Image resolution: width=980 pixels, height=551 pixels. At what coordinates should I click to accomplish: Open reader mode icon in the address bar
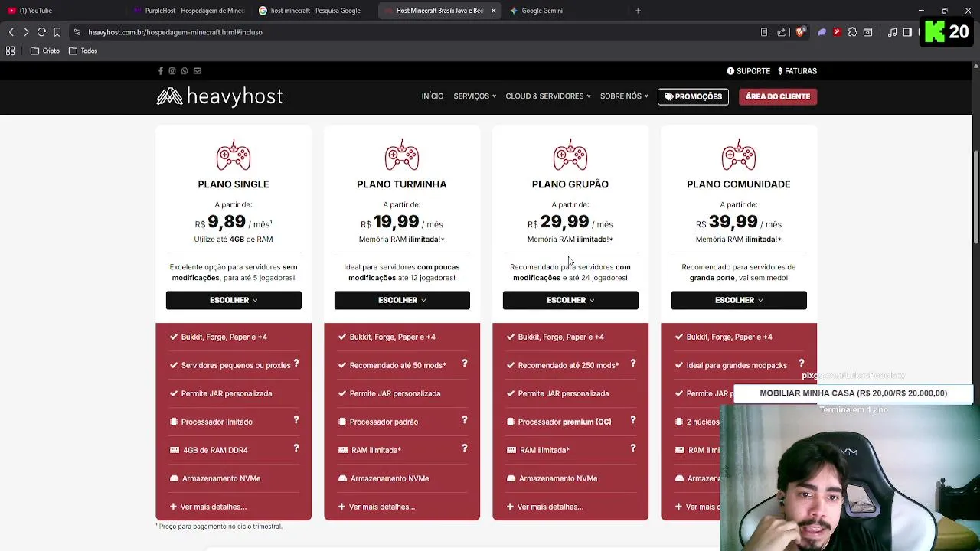point(763,32)
